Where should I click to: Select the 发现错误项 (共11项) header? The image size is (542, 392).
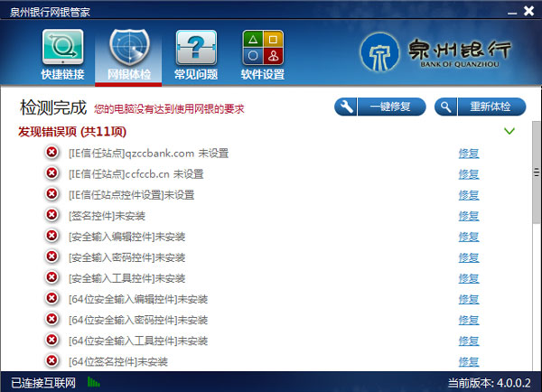[70, 132]
